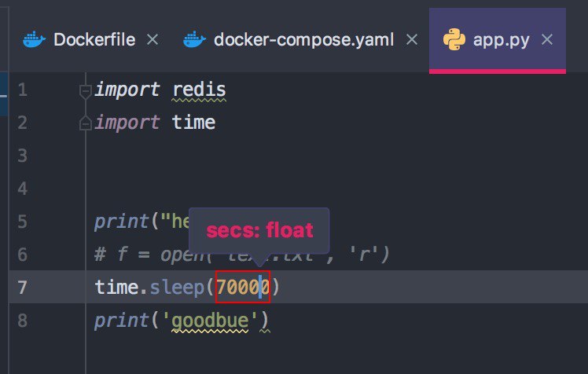The image size is (588, 374).
Task: Click the sleep method on line 7
Action: [177, 288]
